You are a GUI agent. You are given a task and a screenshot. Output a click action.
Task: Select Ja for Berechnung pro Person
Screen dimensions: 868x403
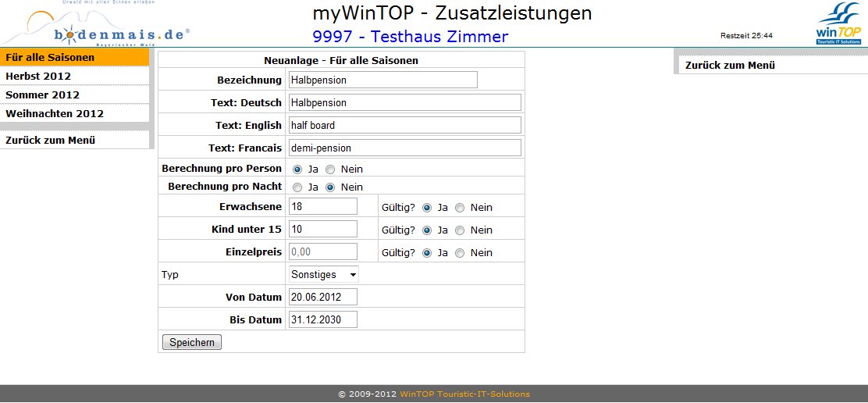[x=297, y=169]
